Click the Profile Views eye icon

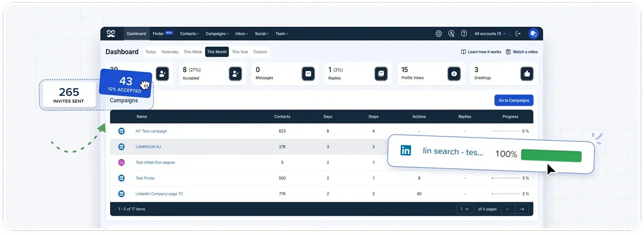click(x=454, y=74)
